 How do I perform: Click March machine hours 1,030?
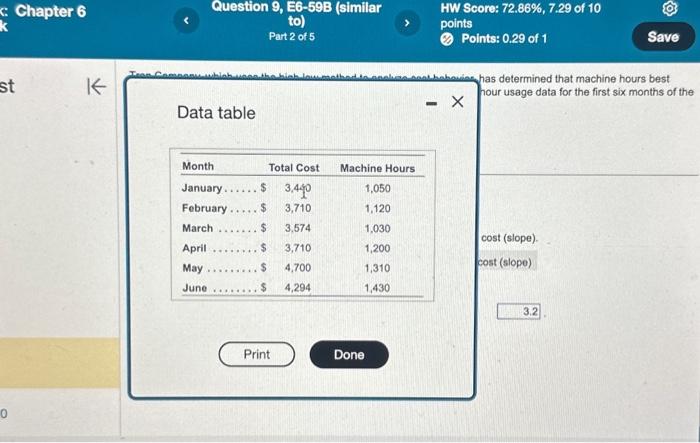click(x=378, y=229)
